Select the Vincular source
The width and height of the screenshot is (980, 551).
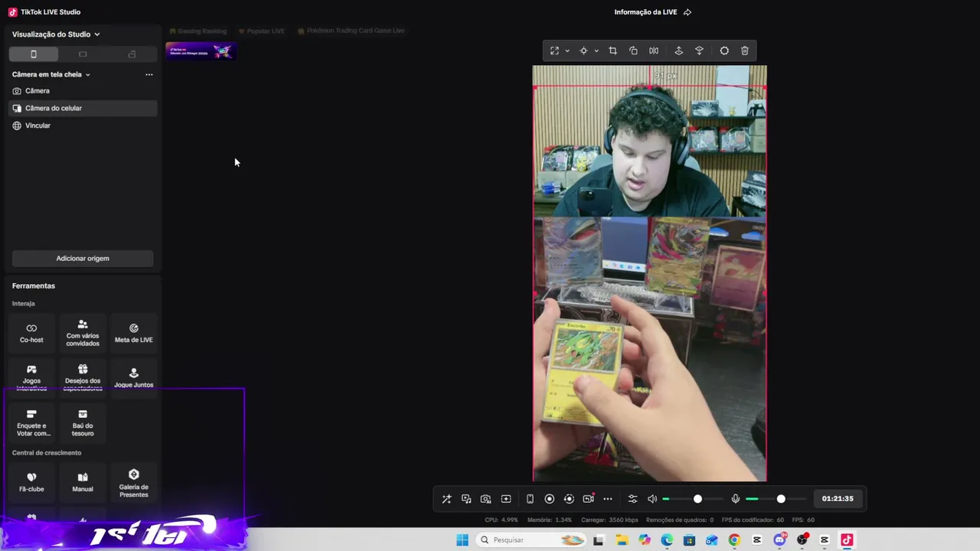[x=83, y=126]
